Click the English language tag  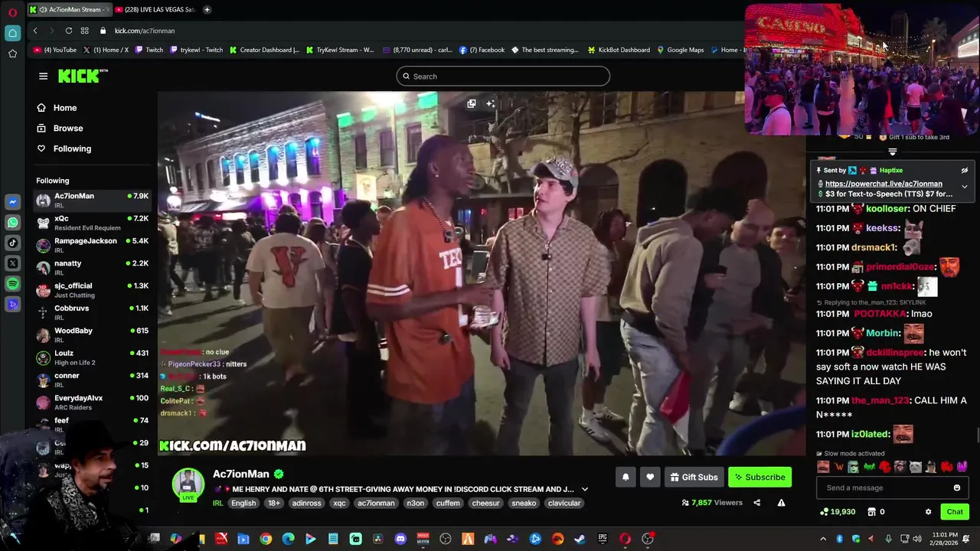tap(243, 503)
